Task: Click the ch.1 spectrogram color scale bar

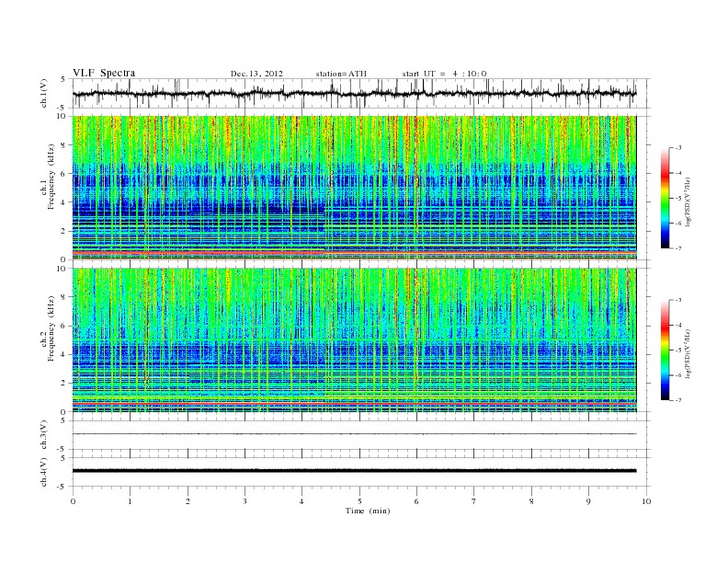Action: 665,198
